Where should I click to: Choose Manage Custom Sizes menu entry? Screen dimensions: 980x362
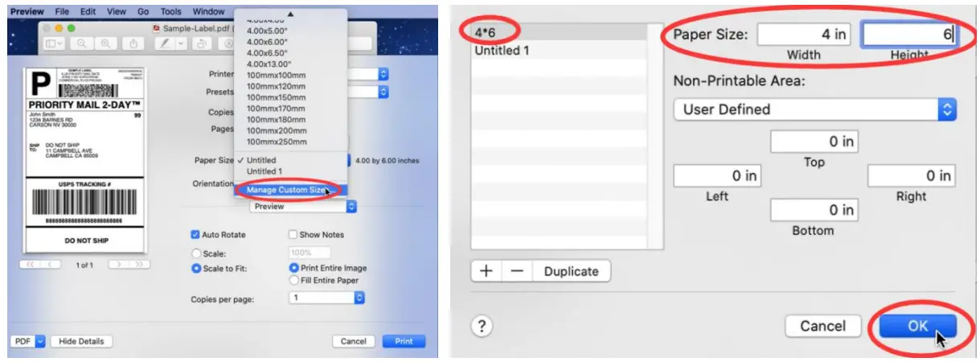[x=287, y=190]
